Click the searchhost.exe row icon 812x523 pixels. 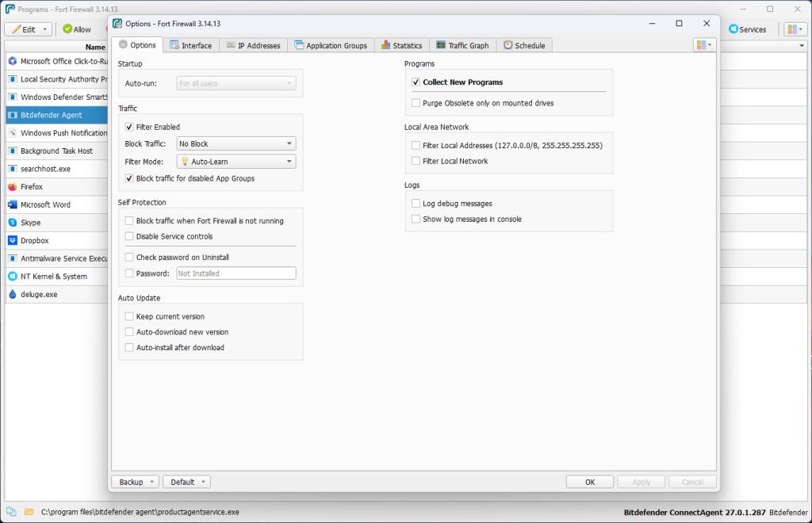[13, 169]
